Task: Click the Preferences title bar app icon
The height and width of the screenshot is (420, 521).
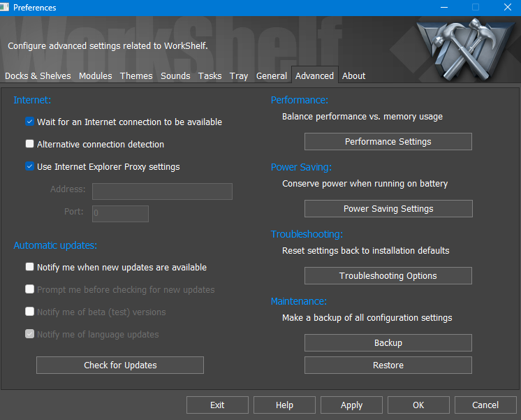Action: [x=6, y=8]
